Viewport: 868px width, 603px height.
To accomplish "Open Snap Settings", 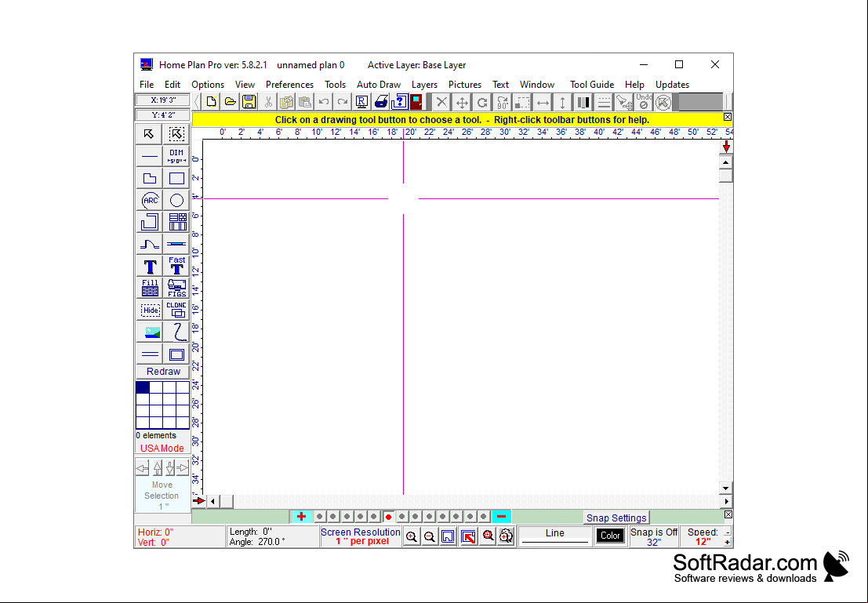I will click(616, 518).
